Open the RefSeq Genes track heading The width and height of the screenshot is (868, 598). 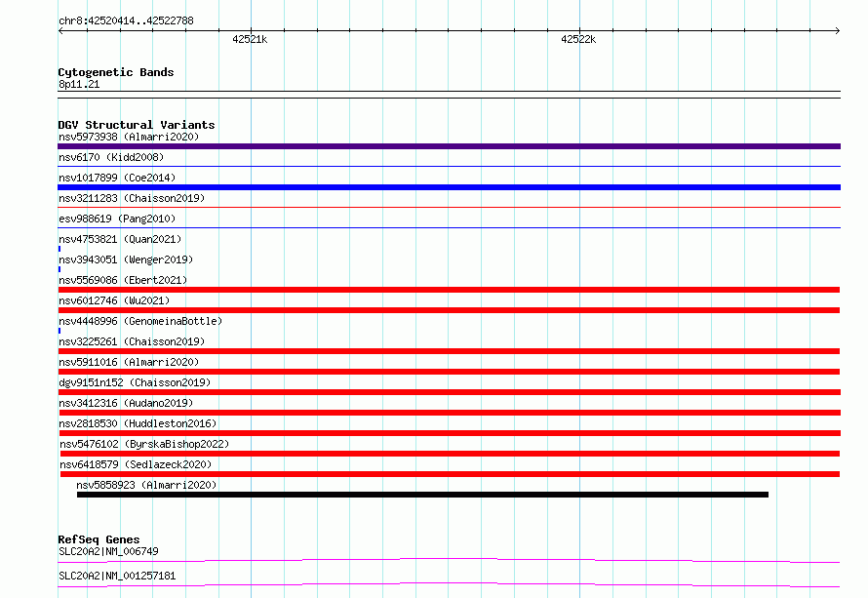pos(99,539)
